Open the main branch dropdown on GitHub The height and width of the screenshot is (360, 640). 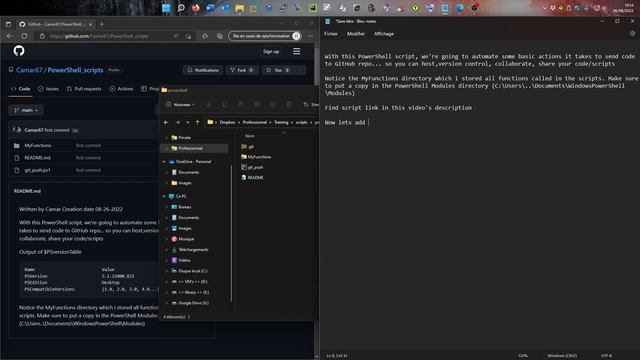(26, 110)
